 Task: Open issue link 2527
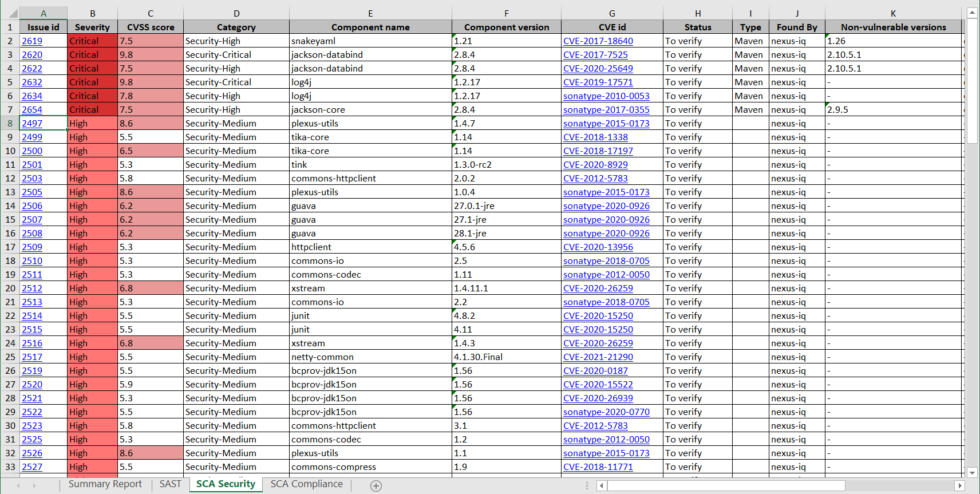(x=32, y=467)
